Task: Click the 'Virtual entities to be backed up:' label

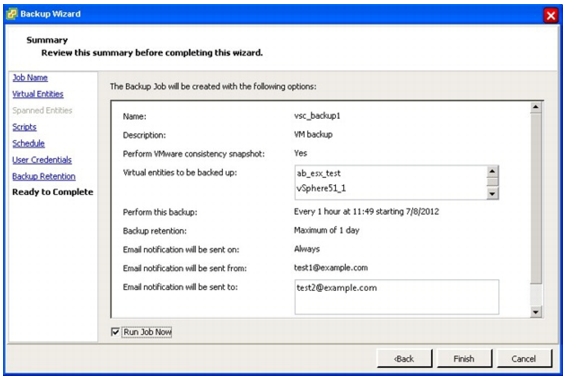Action: (x=180, y=173)
